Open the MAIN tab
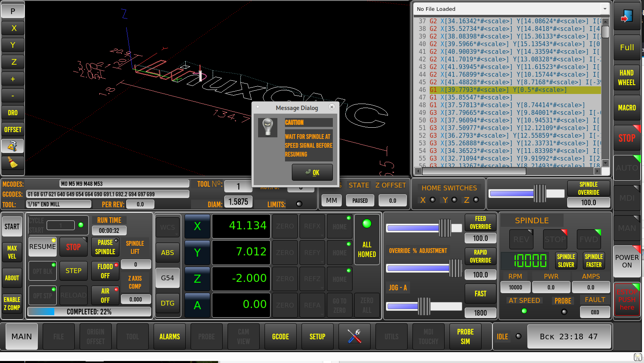The width and height of the screenshot is (644, 363). click(22, 336)
